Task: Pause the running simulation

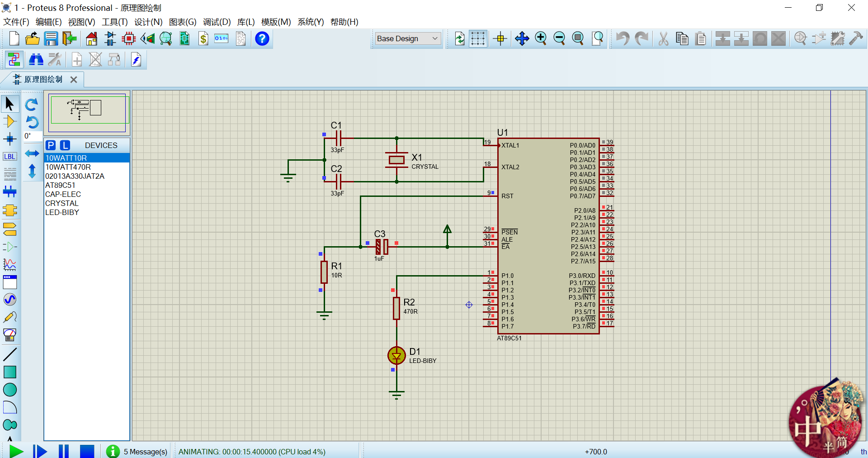Action: 64,451
